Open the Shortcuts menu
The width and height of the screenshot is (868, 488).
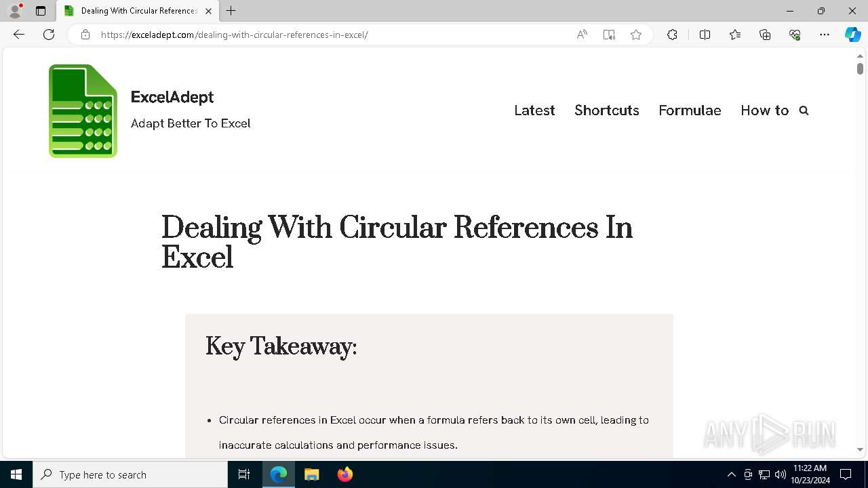(x=607, y=110)
